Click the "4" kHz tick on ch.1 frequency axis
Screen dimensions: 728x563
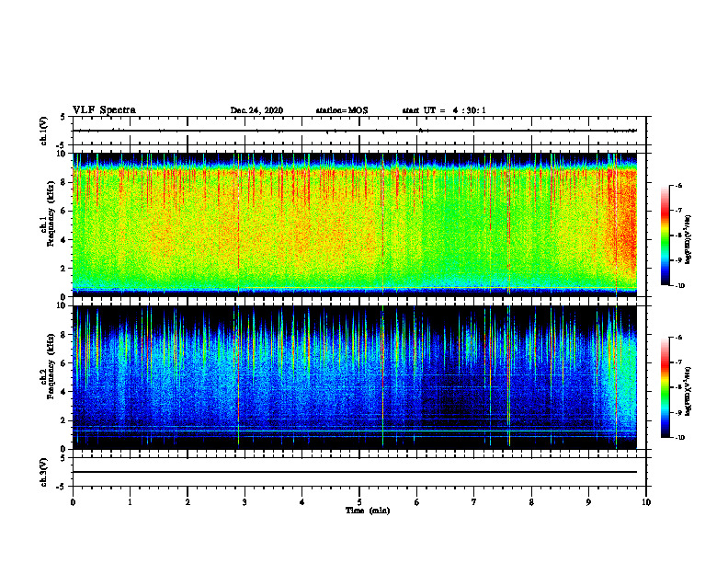pyautogui.click(x=64, y=240)
